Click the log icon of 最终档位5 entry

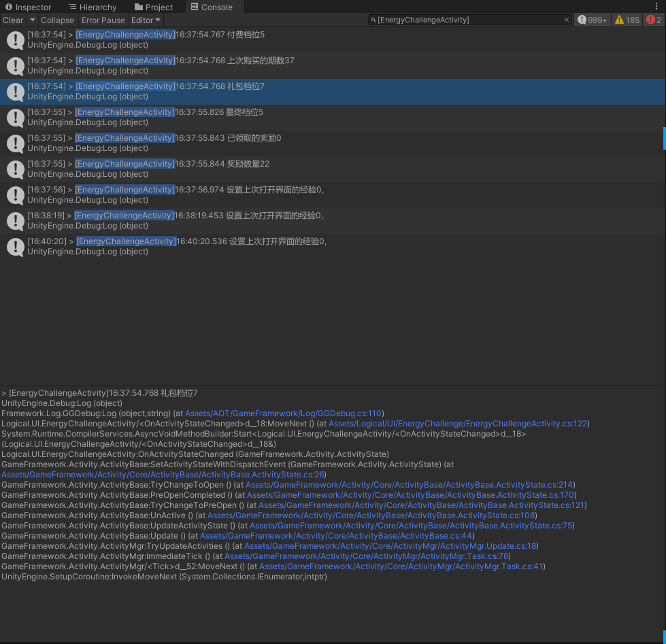pos(15,118)
